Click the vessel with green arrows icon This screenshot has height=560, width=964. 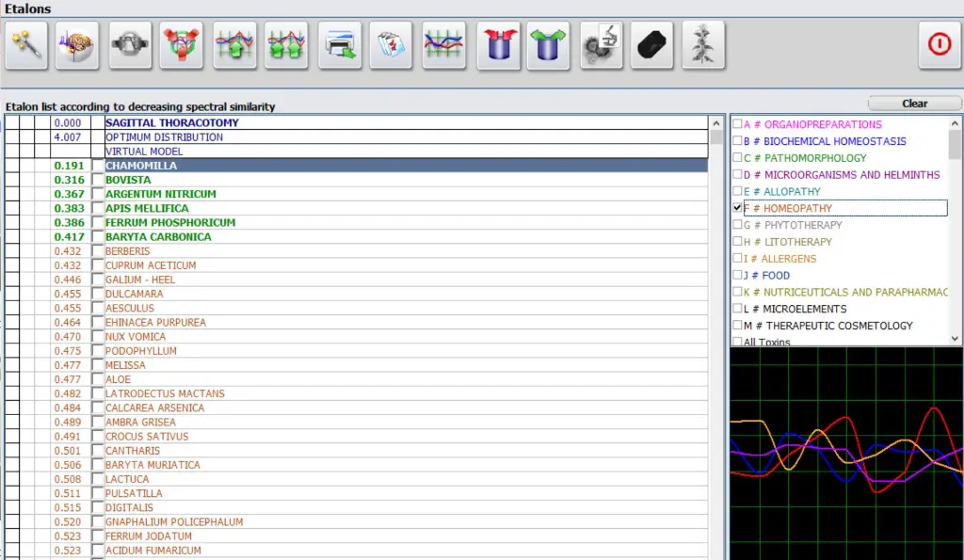[549, 45]
